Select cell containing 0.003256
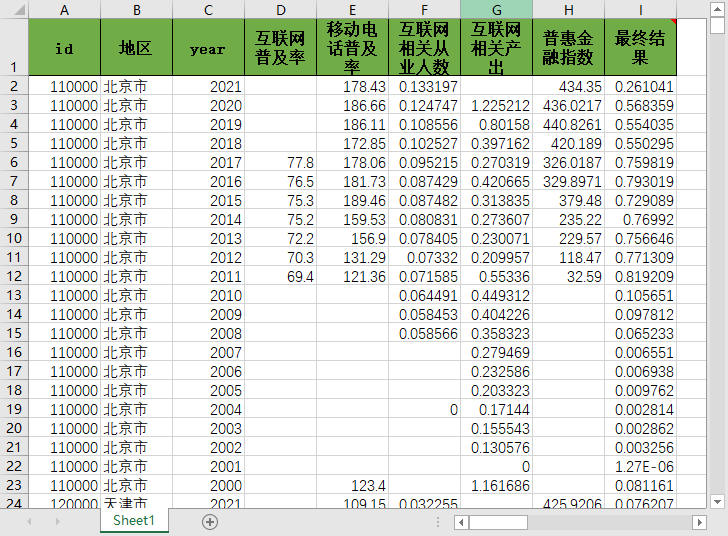 [640, 448]
